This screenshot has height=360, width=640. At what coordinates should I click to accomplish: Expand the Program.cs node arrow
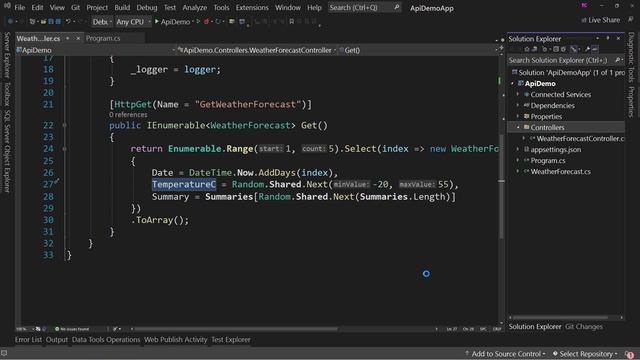tap(518, 161)
